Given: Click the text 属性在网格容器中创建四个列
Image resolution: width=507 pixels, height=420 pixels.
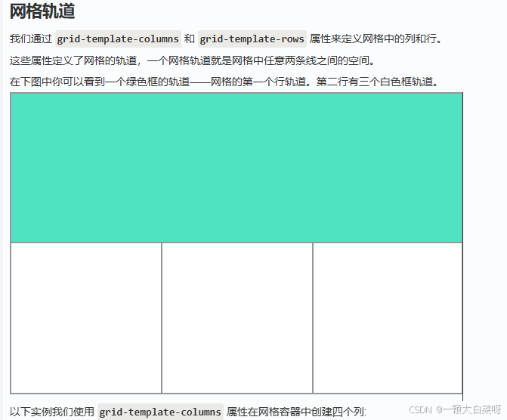Looking at the screenshot, I should (x=296, y=412).
